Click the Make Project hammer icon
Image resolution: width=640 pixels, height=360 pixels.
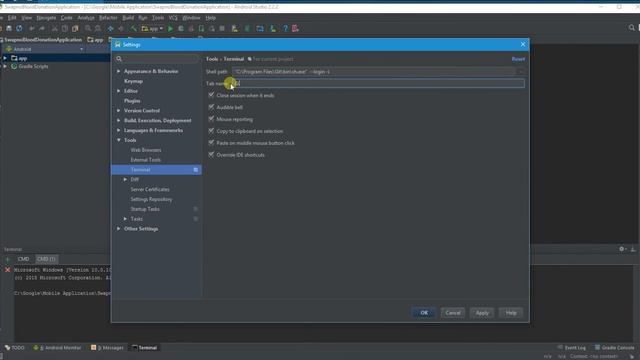[133, 29]
